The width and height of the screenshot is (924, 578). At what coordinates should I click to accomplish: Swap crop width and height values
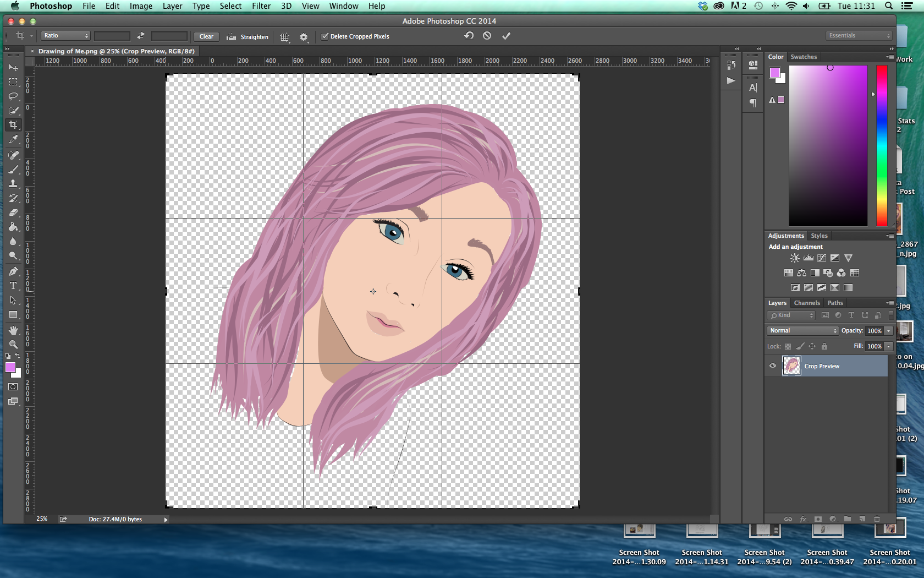coord(141,36)
